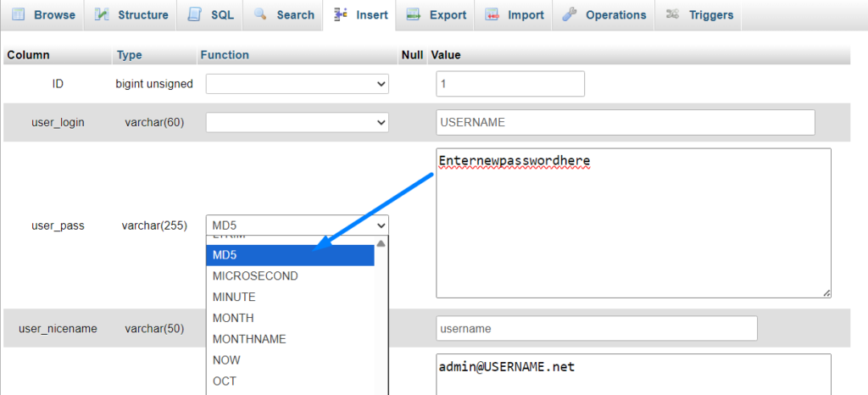Screen dimensions: 868x395
Task: Click the Type column header
Action: click(x=130, y=55)
